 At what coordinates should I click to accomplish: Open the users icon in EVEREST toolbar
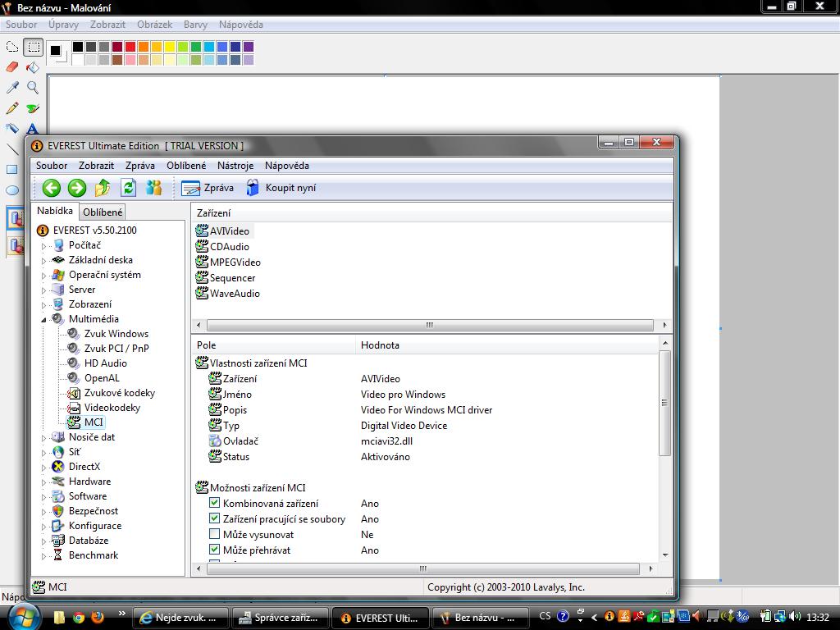coord(153,188)
